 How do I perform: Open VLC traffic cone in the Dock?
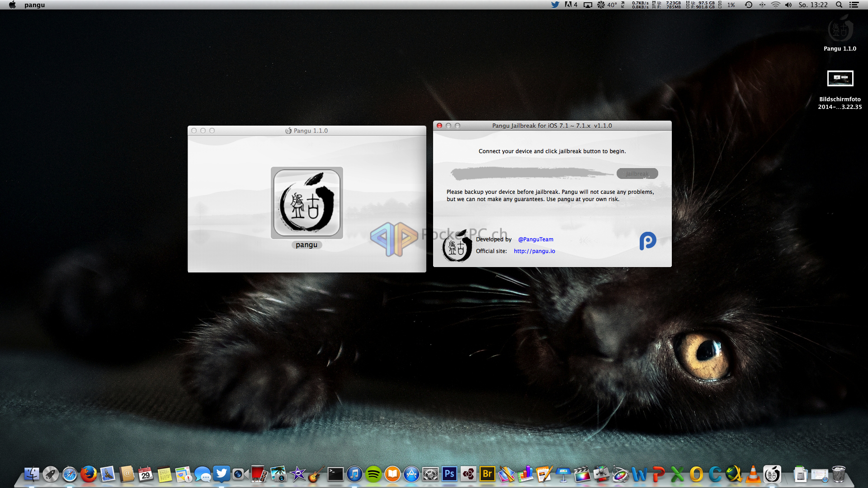point(753,474)
